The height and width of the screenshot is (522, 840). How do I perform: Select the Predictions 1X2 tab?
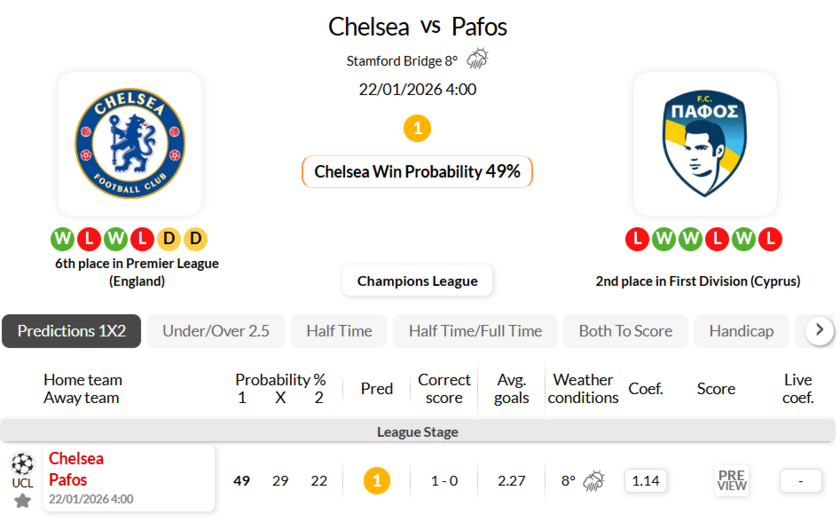coord(71,331)
